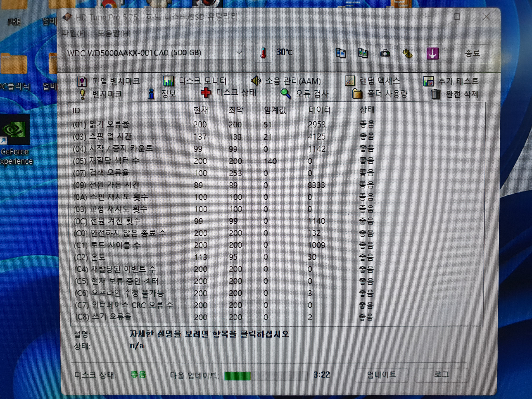Click the 임계값 column header
This screenshot has width=532, height=399.
(282, 110)
